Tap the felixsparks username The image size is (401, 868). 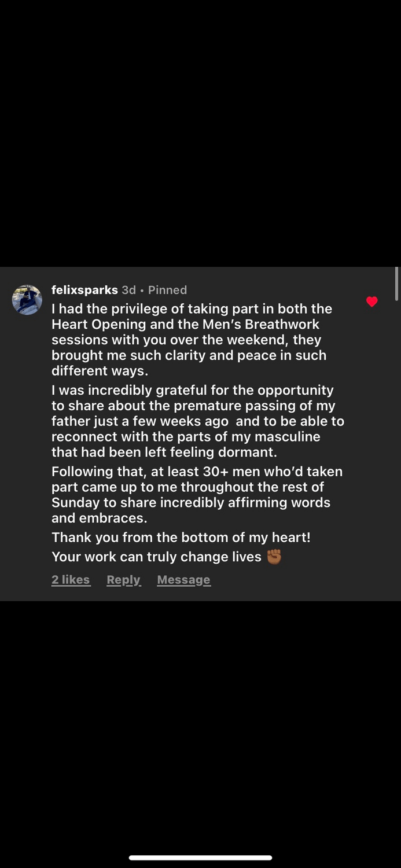[x=84, y=290]
